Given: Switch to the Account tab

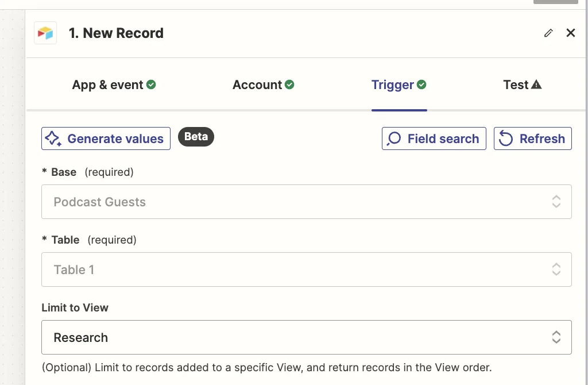Looking at the screenshot, I should click(263, 85).
